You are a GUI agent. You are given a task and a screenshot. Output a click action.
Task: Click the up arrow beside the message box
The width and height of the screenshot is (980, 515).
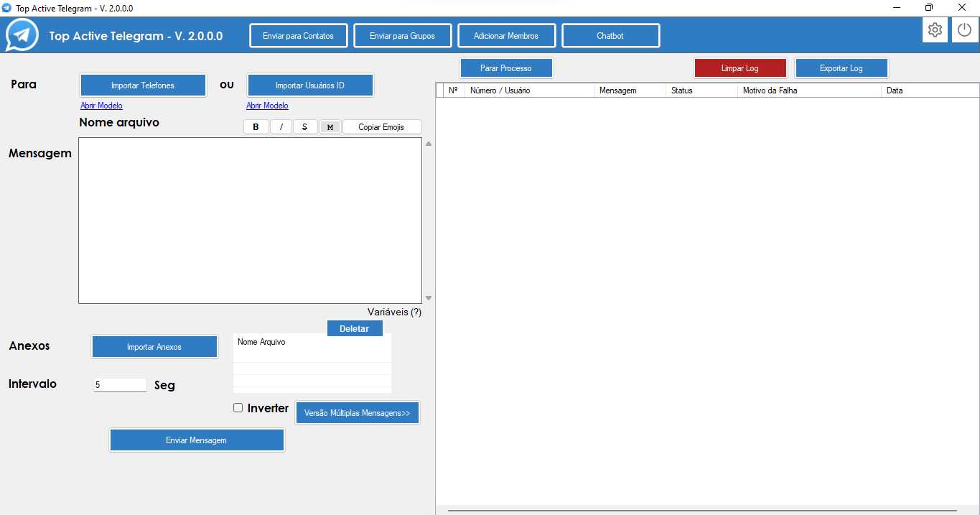click(x=429, y=144)
